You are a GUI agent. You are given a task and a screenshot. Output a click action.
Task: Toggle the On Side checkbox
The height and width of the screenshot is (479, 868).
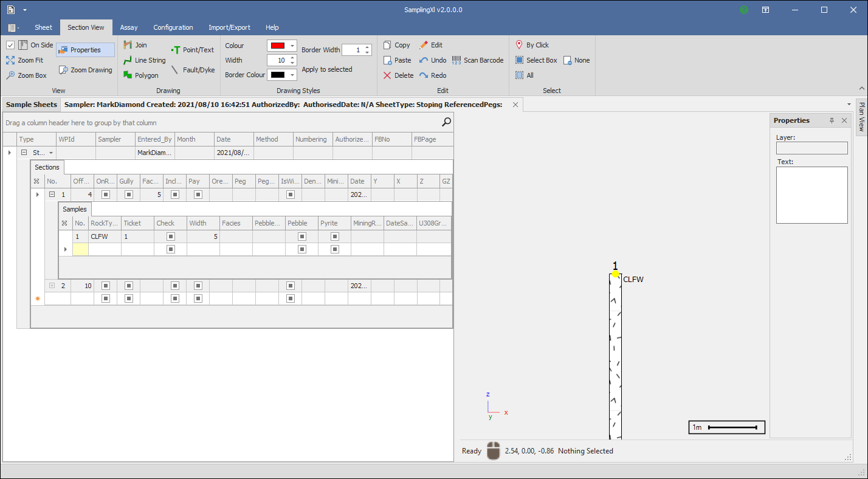click(x=10, y=45)
